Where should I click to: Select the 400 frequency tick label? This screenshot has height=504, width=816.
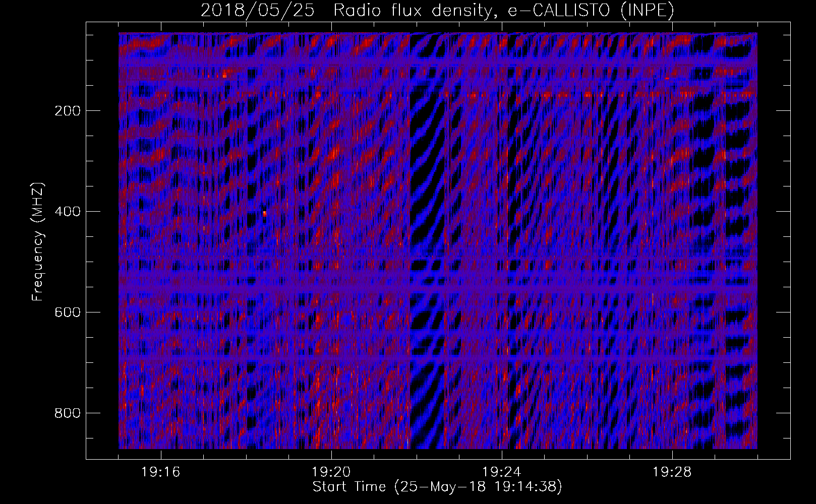68,212
